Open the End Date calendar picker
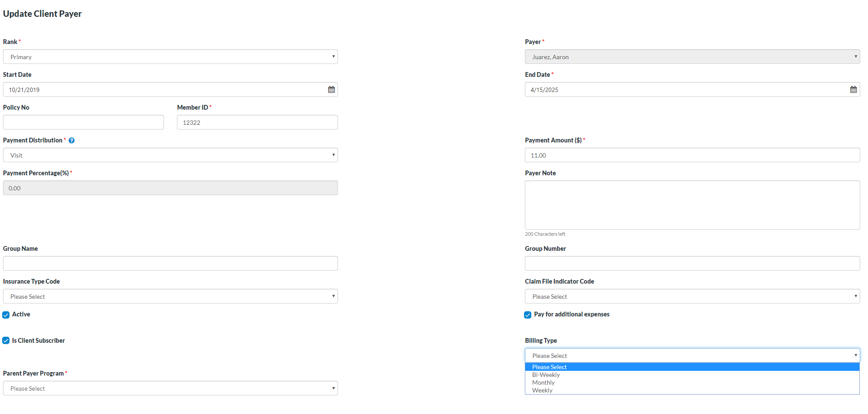This screenshot has width=868, height=414. (853, 89)
